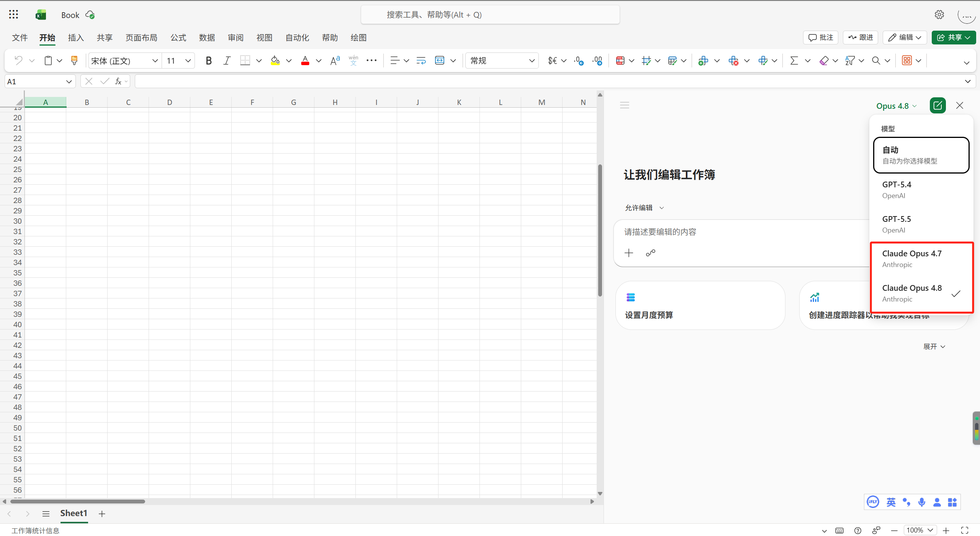Switch to 插入 tab
980x536 pixels.
coord(76,38)
